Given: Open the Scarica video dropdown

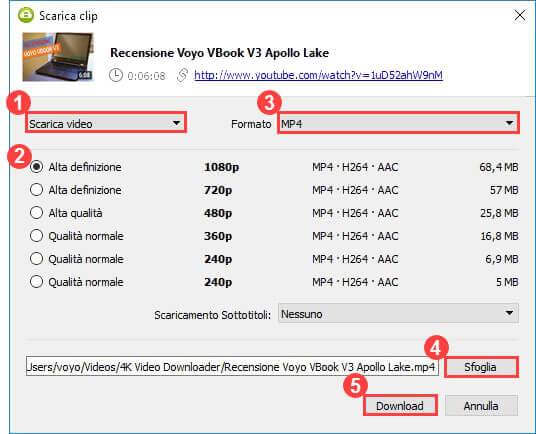Looking at the screenshot, I should tap(106, 123).
